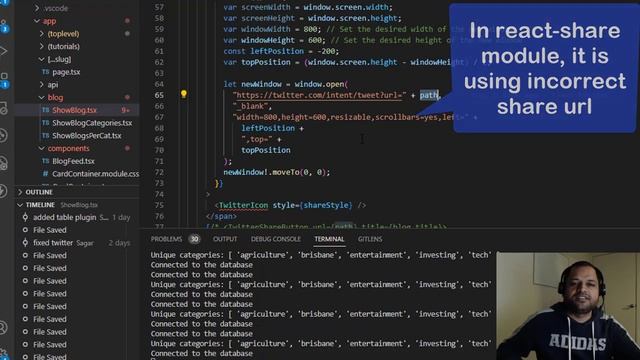Select 'fixed twitter' timeline commit
The width and height of the screenshot is (640, 360).
pyautogui.click(x=77, y=243)
